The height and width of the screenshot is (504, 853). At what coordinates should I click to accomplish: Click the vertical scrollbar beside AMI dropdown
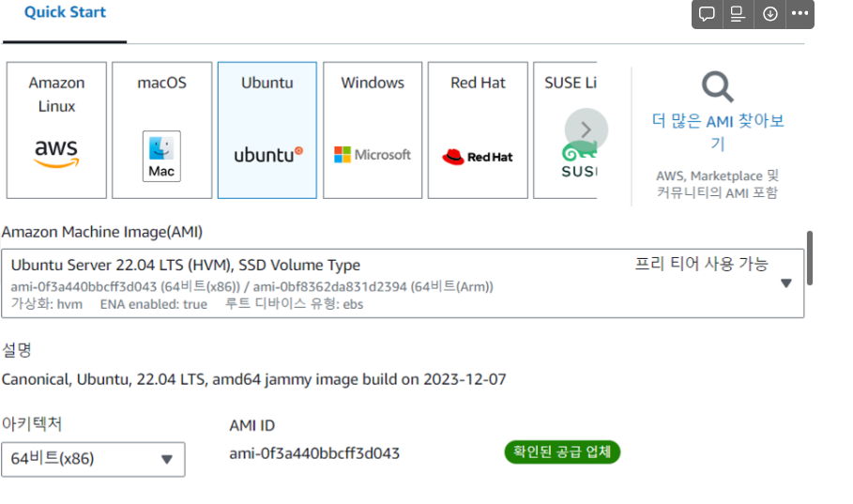pyautogui.click(x=810, y=258)
